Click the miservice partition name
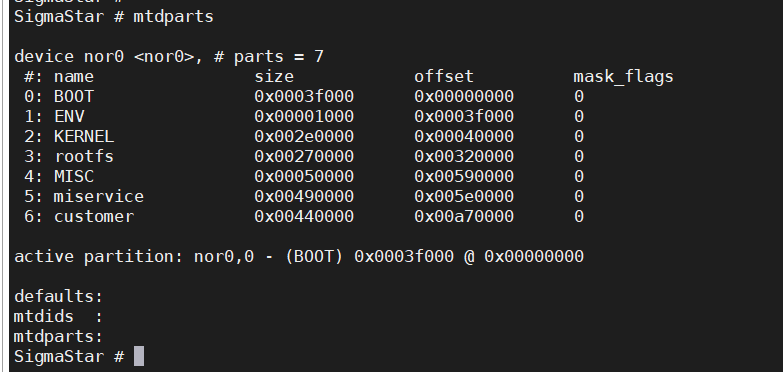 (x=99, y=196)
